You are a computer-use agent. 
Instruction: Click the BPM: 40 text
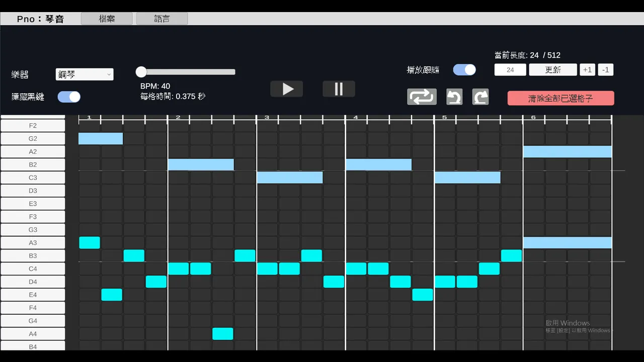pos(155,86)
